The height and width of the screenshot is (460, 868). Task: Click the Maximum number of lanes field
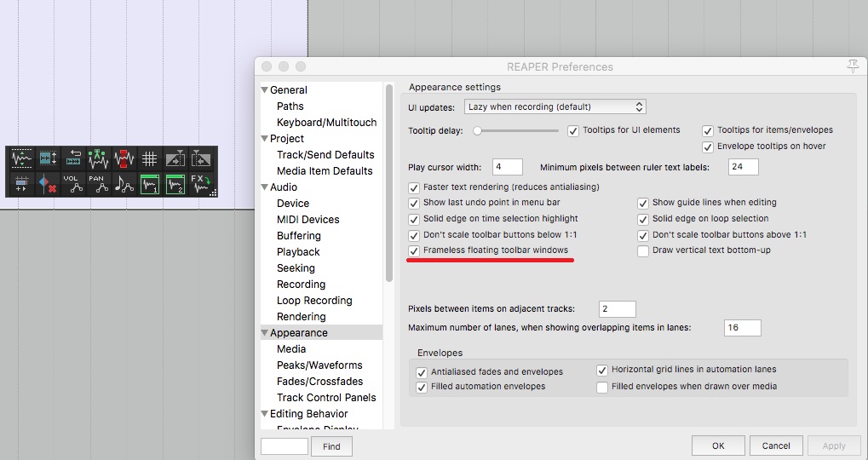(x=742, y=328)
